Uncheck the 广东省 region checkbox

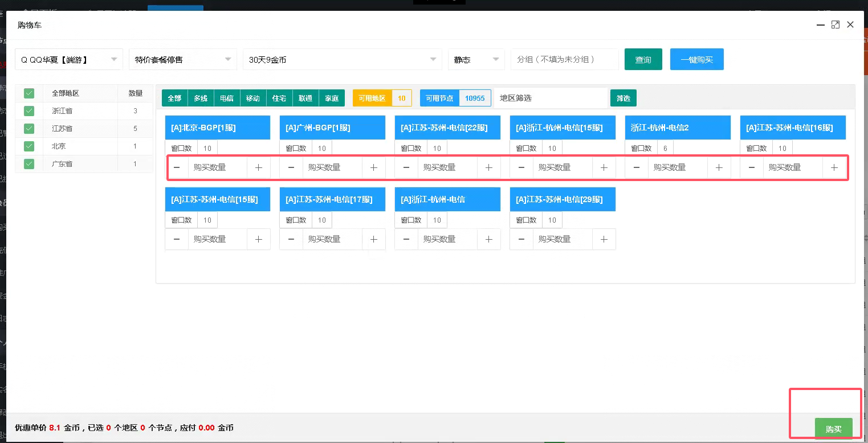29,164
